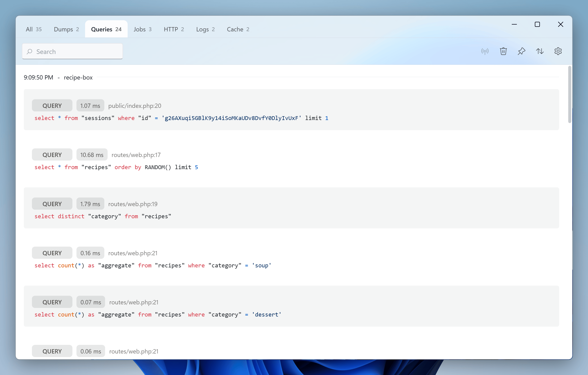This screenshot has width=588, height=375.
Task: Open routes/web.php:21 link for soup query
Action: (x=133, y=253)
